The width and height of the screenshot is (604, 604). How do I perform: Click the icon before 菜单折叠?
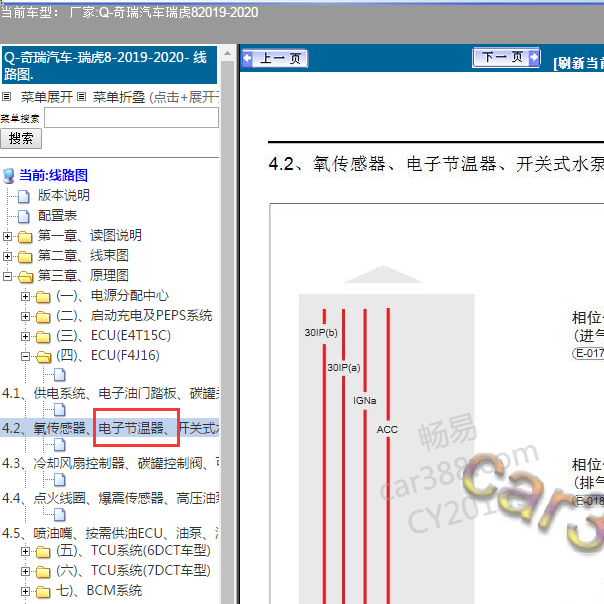point(81,97)
